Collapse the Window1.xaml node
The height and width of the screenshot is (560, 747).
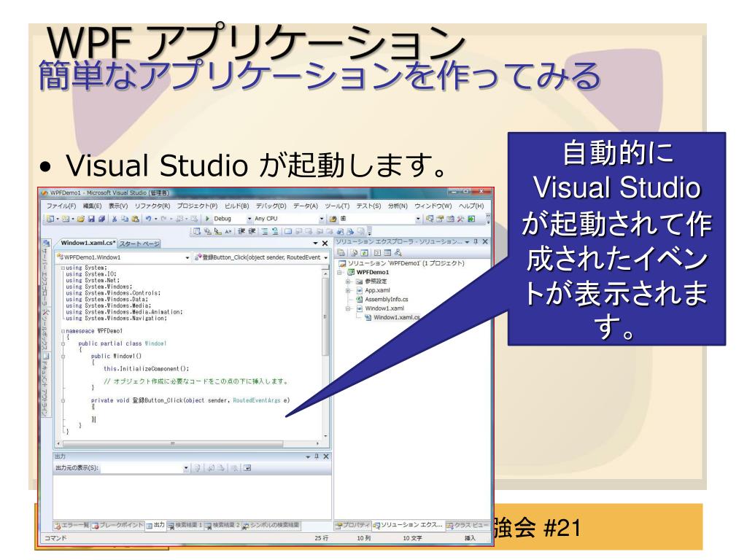click(348, 308)
